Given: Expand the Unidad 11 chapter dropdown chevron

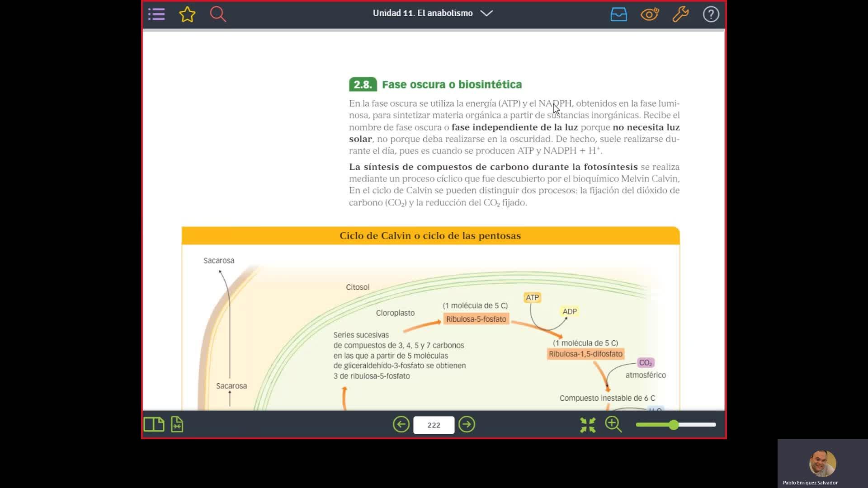Looking at the screenshot, I should point(486,13).
